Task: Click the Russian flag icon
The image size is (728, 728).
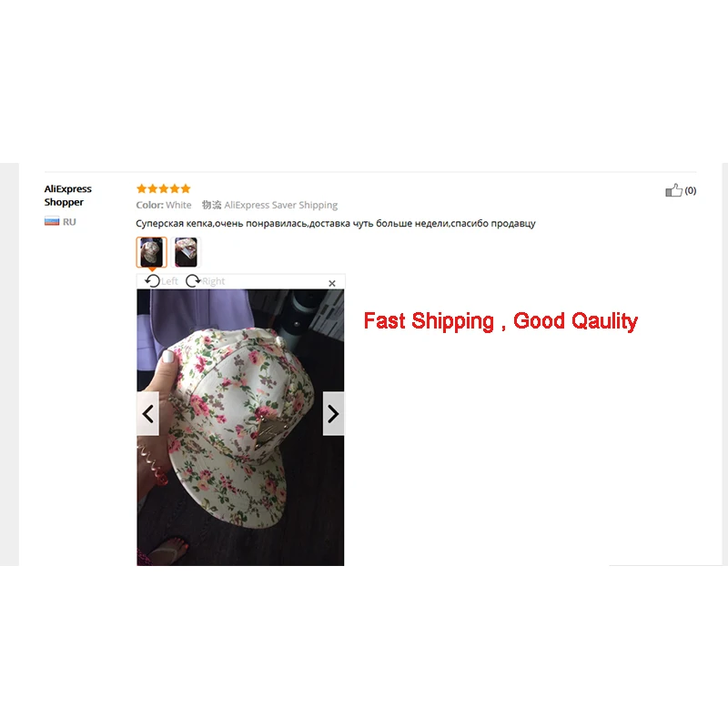Action: (52, 221)
